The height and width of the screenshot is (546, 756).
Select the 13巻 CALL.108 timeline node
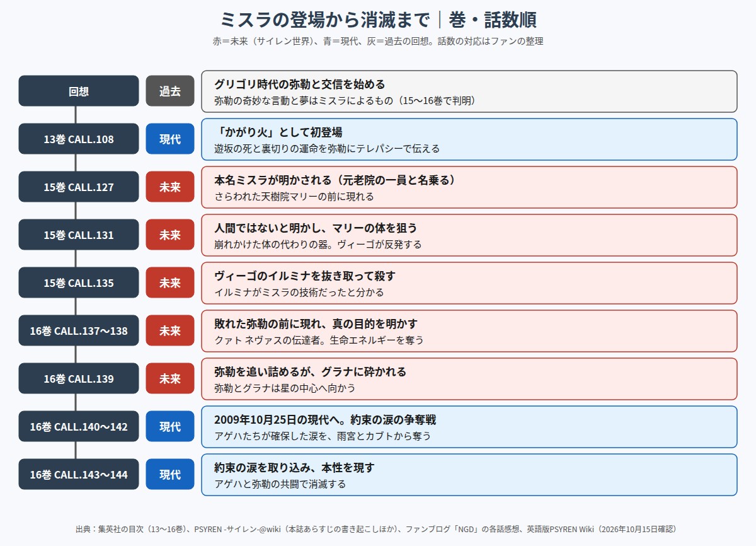coord(79,139)
